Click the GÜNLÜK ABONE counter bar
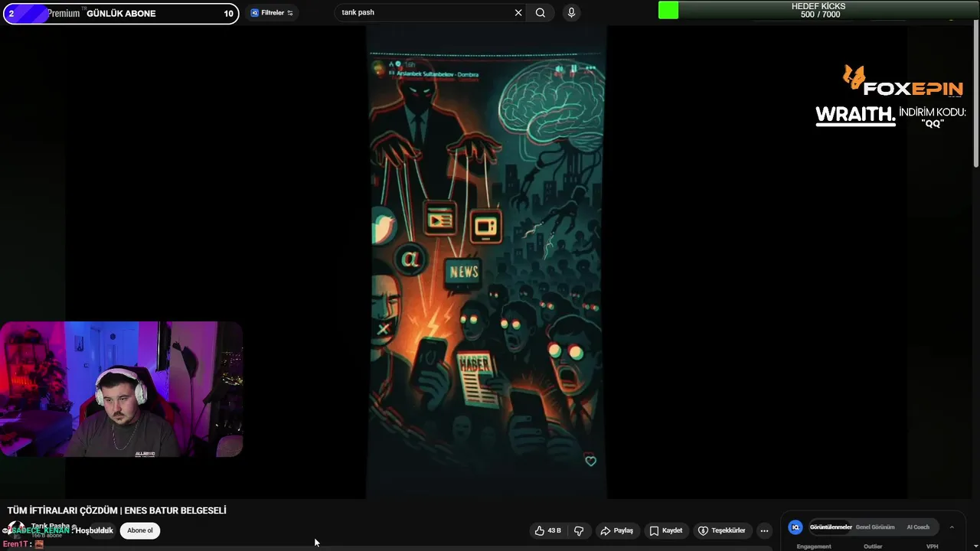Image resolution: width=980 pixels, height=551 pixels. click(x=121, y=13)
